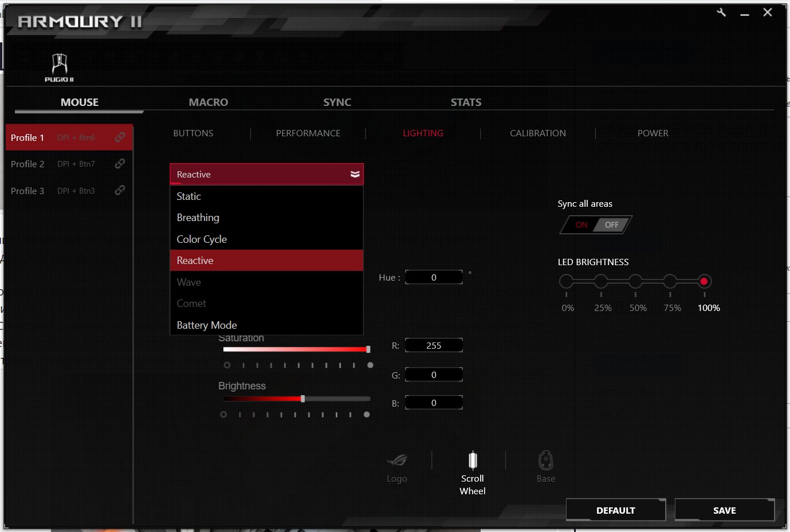Click the R color value field

point(434,345)
